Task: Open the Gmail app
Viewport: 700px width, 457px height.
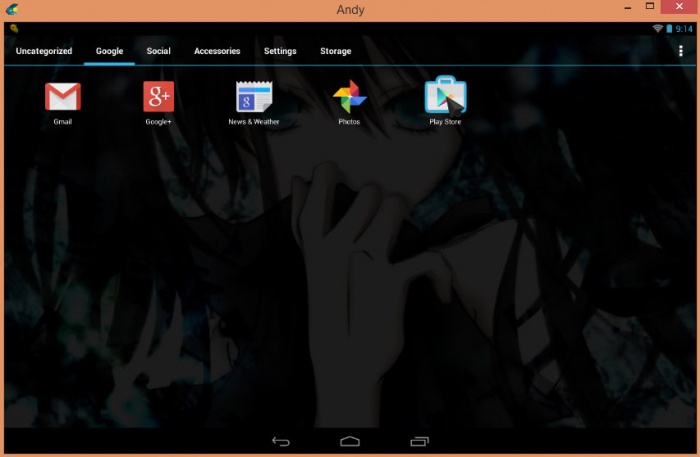Action: pos(62,97)
